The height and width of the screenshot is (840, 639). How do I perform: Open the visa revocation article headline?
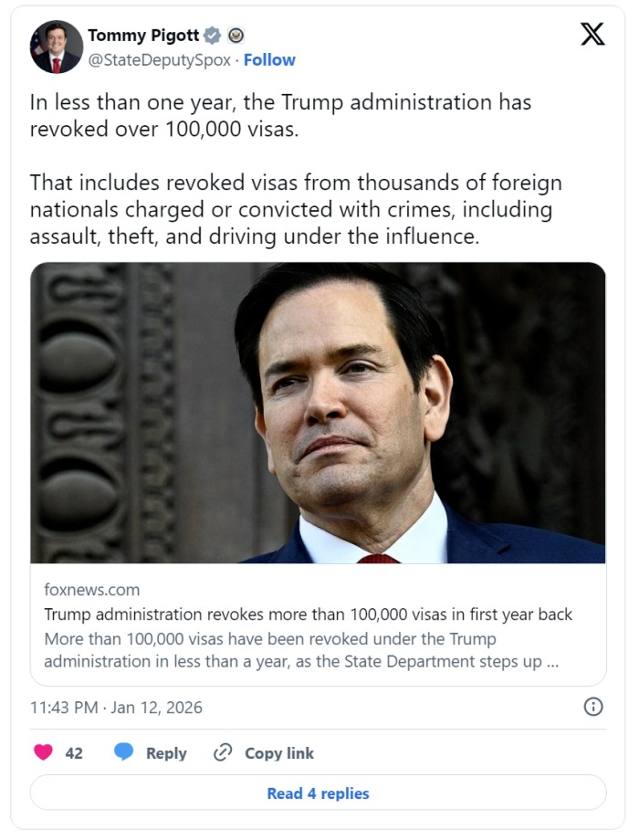(x=308, y=614)
